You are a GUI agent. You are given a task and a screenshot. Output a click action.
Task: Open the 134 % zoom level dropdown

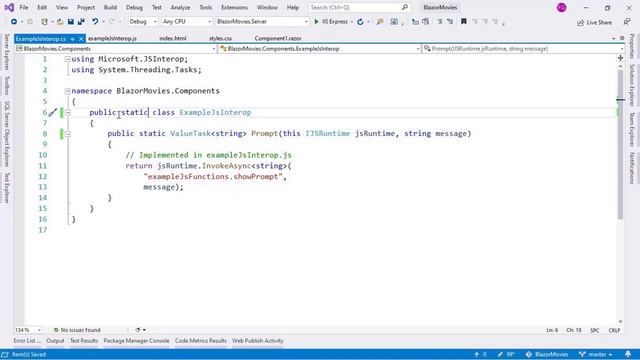(x=28, y=330)
